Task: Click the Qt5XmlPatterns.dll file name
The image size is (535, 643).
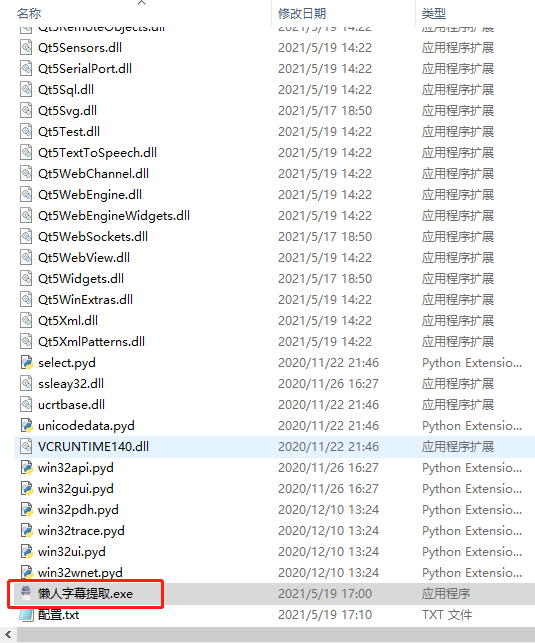Action: (91, 342)
